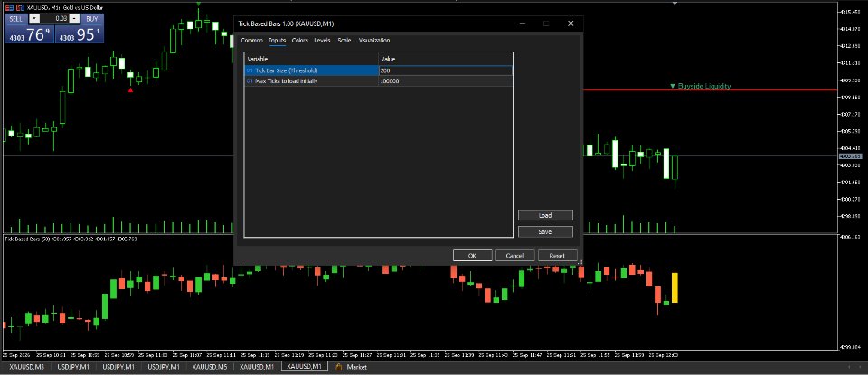Click the SELL button in the trading panel

(x=16, y=19)
